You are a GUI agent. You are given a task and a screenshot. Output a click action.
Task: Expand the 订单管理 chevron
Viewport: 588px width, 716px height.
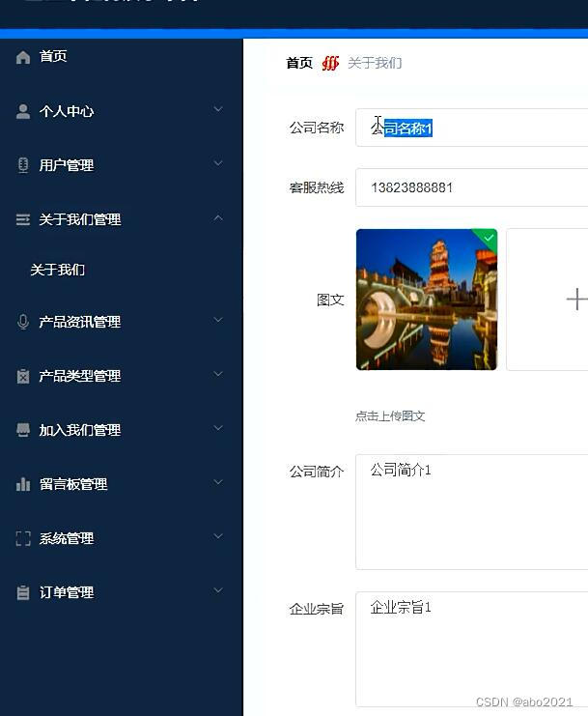click(x=218, y=590)
